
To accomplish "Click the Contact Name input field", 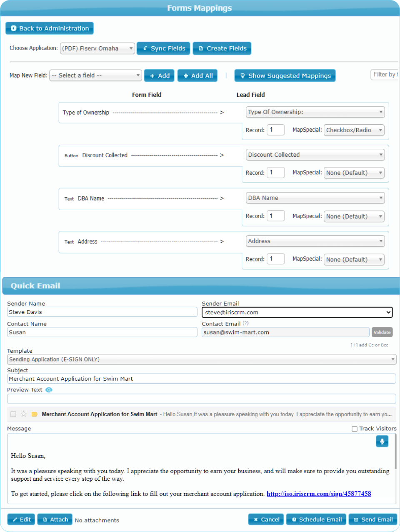I will click(x=102, y=332).
